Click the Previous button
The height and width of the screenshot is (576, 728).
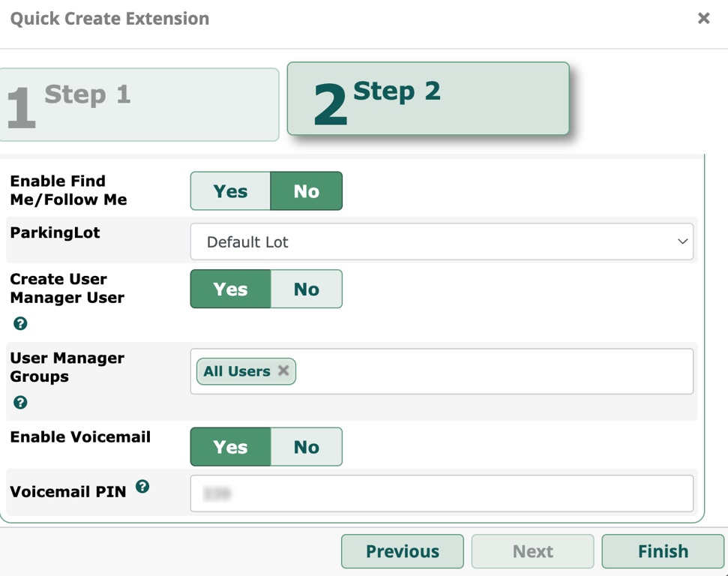coord(402,551)
